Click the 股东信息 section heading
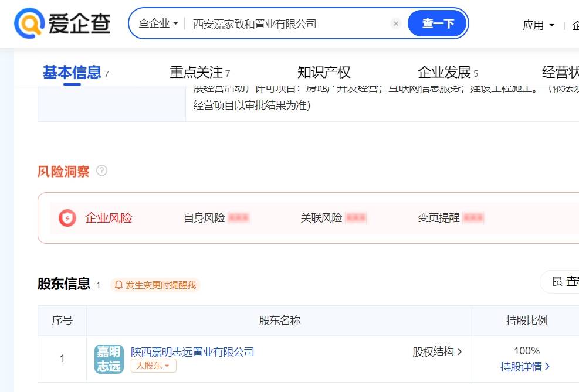 click(64, 284)
